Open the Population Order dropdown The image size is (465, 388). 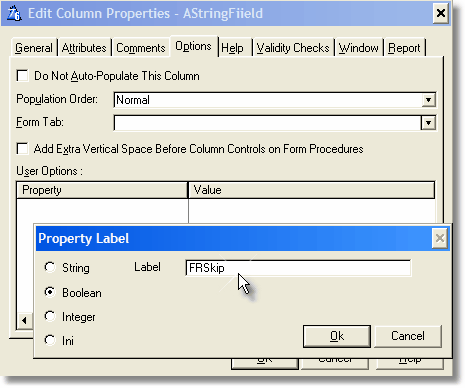(428, 100)
